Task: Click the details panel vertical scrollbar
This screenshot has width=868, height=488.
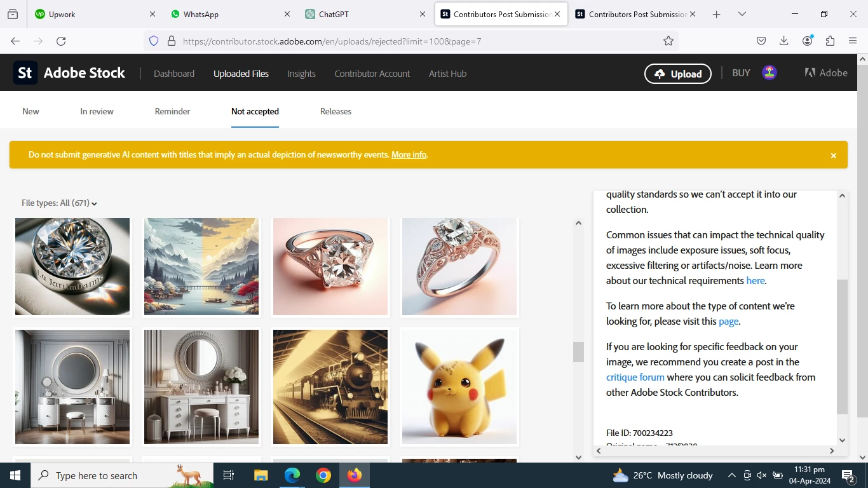Action: [843, 346]
